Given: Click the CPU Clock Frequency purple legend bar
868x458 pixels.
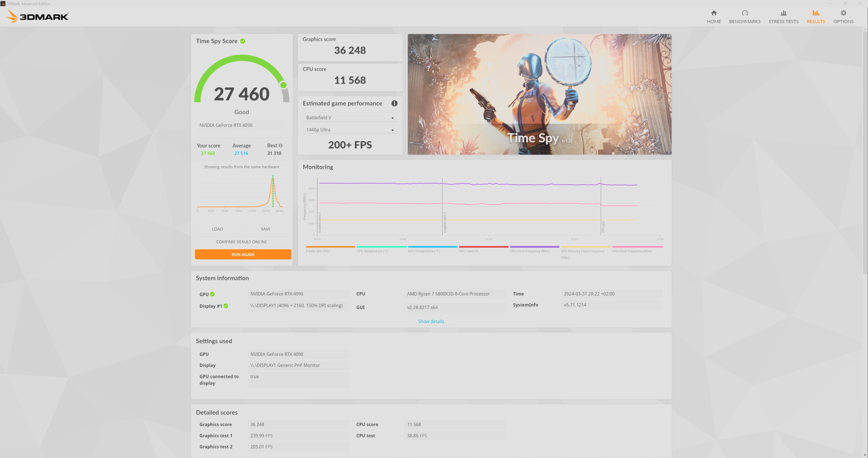Looking at the screenshot, I should point(534,247).
